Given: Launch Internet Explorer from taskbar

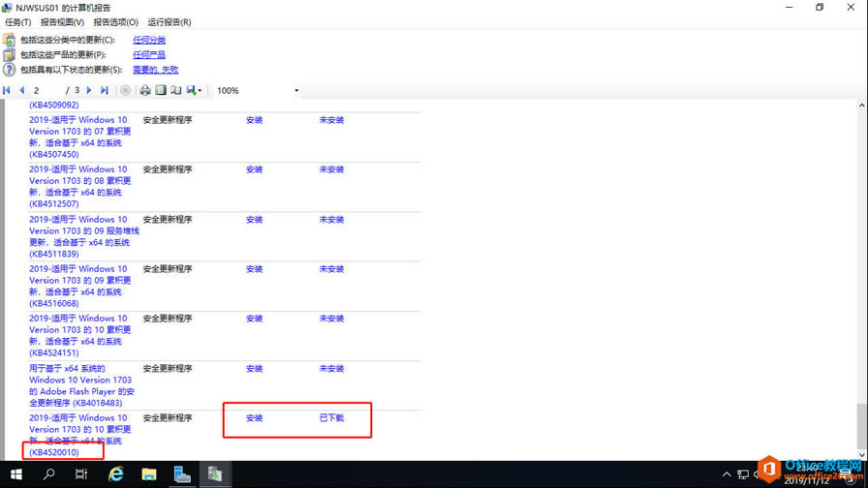Looking at the screenshot, I should tap(115, 474).
